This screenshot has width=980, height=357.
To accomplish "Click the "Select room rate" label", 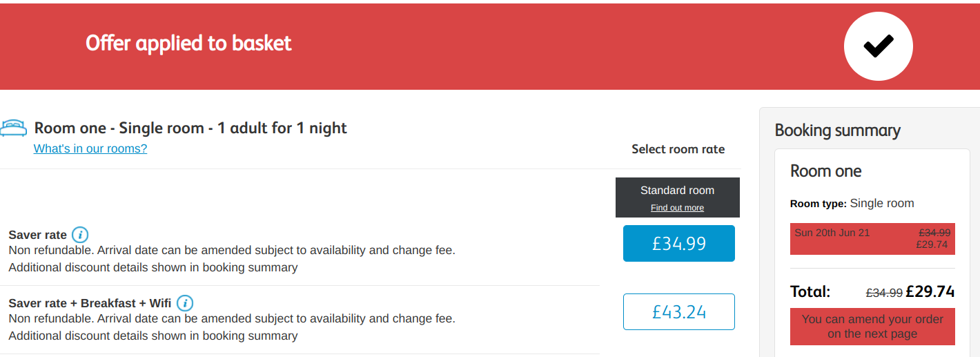I will pos(678,149).
